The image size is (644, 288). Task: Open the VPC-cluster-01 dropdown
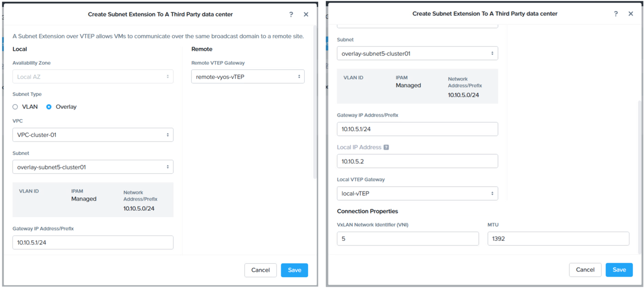[93, 135]
